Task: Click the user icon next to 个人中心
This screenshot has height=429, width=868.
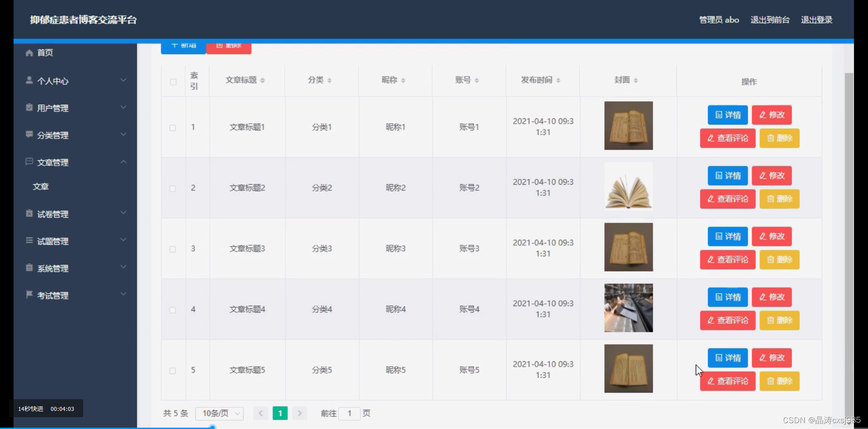Action: click(28, 80)
